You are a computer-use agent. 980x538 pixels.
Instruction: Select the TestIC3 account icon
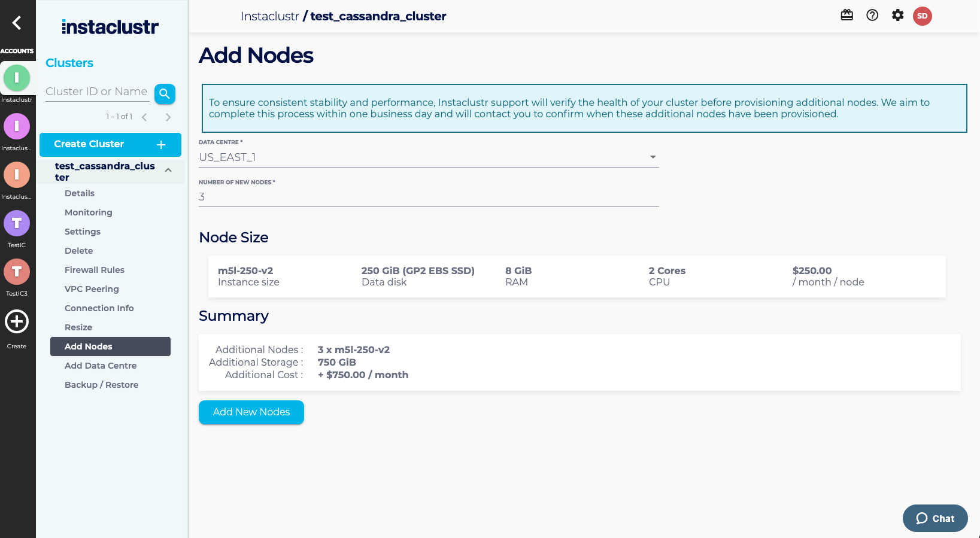click(17, 272)
